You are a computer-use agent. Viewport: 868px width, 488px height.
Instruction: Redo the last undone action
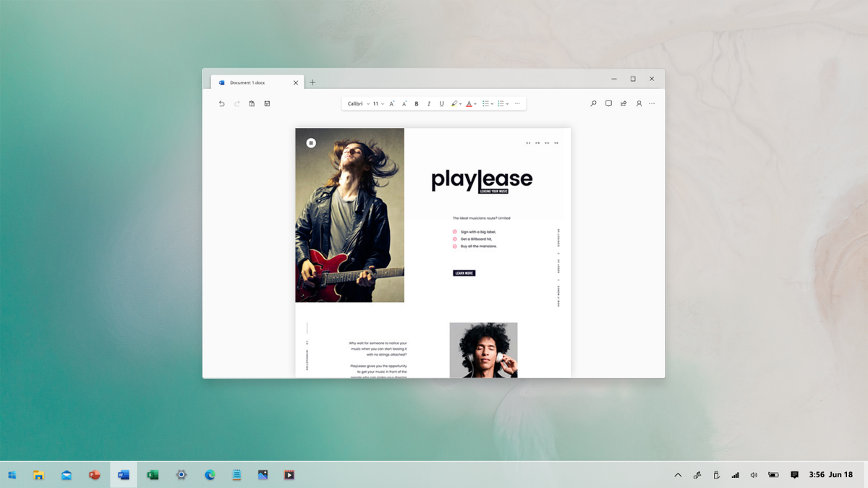point(237,104)
